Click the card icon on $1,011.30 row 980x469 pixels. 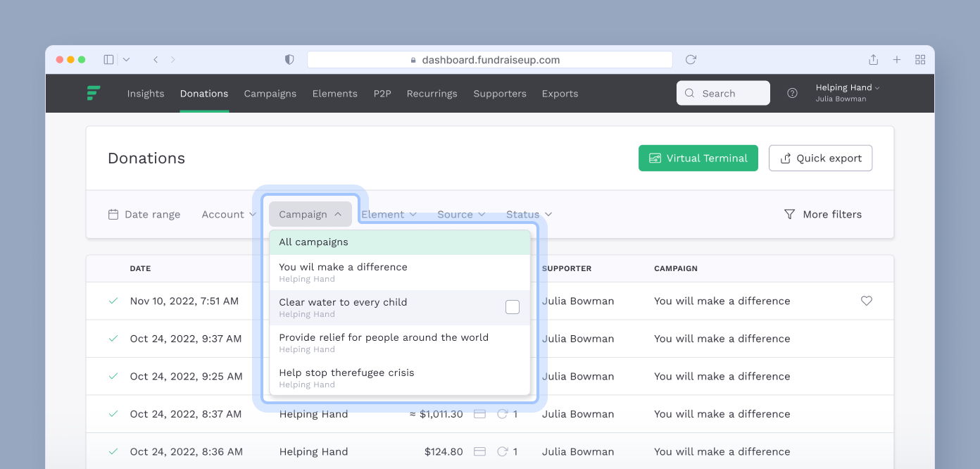[479, 414]
